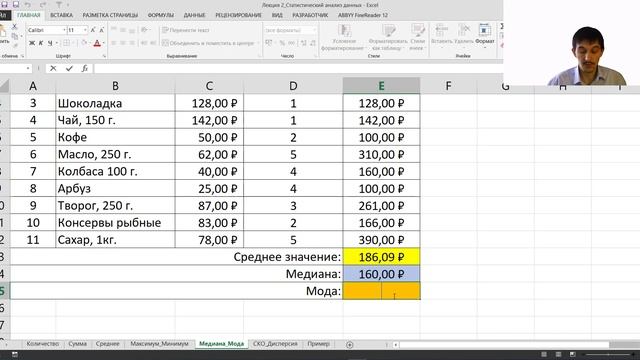Click the Вставить cells button
This screenshot has width=640, height=360.
pos(441,36)
